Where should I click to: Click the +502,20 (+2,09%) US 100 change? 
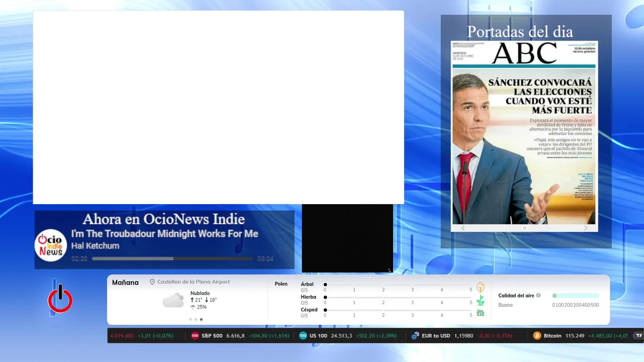pos(376,335)
